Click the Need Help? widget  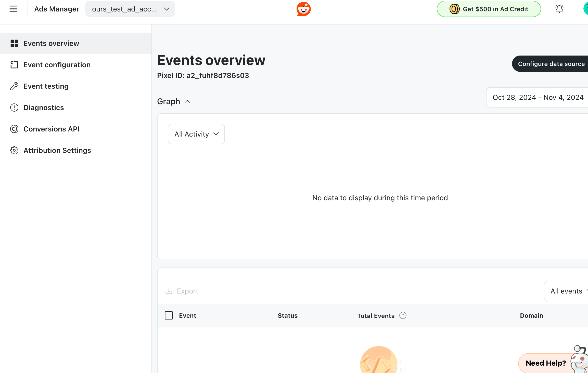[546, 363]
